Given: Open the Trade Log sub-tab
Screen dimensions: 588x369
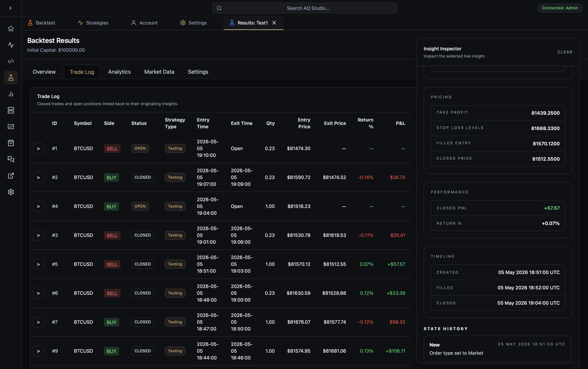Looking at the screenshot, I should click(x=82, y=72).
